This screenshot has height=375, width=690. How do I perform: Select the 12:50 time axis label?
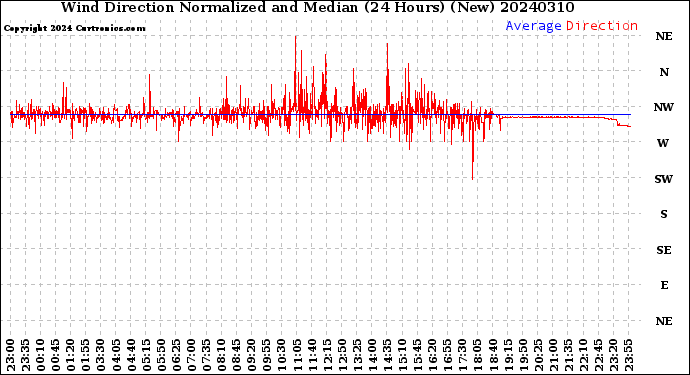(342, 356)
